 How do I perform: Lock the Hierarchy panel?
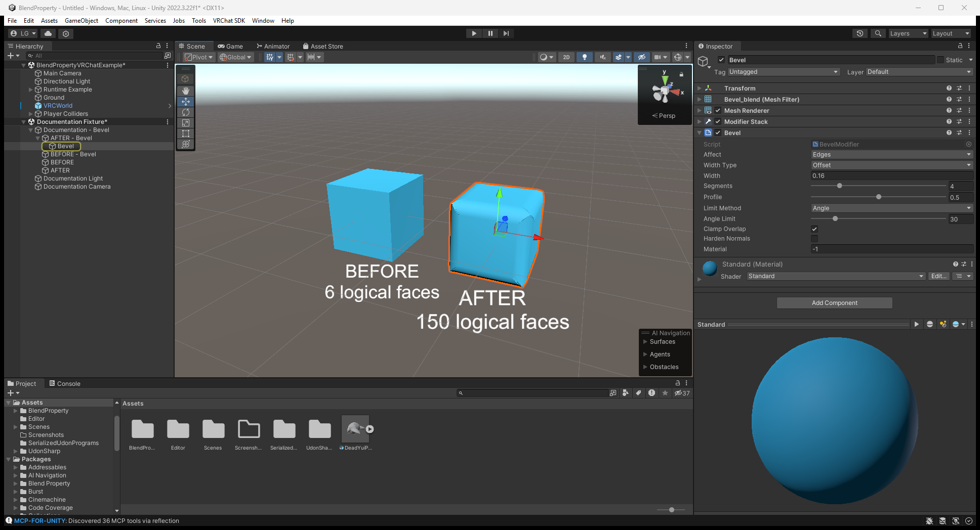[x=158, y=46]
